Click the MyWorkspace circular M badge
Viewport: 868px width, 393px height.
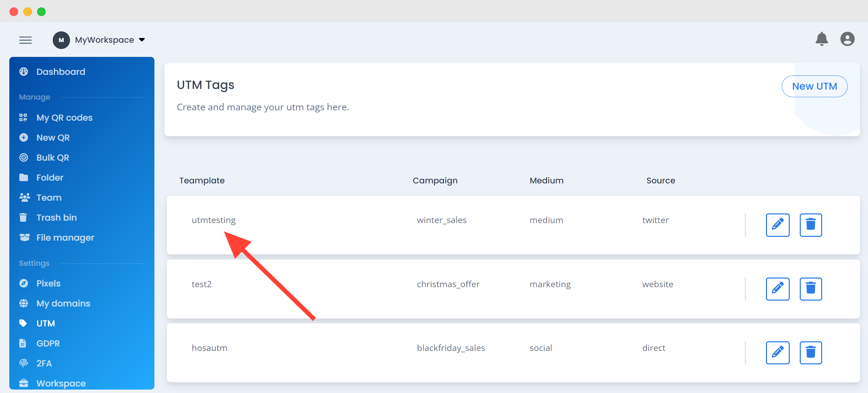coord(61,40)
